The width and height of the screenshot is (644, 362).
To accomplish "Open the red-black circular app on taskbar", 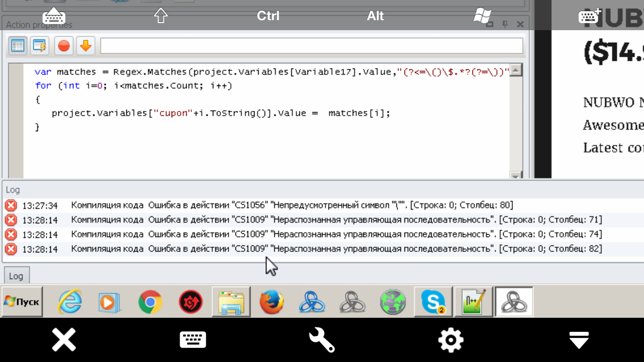I will [x=191, y=302].
